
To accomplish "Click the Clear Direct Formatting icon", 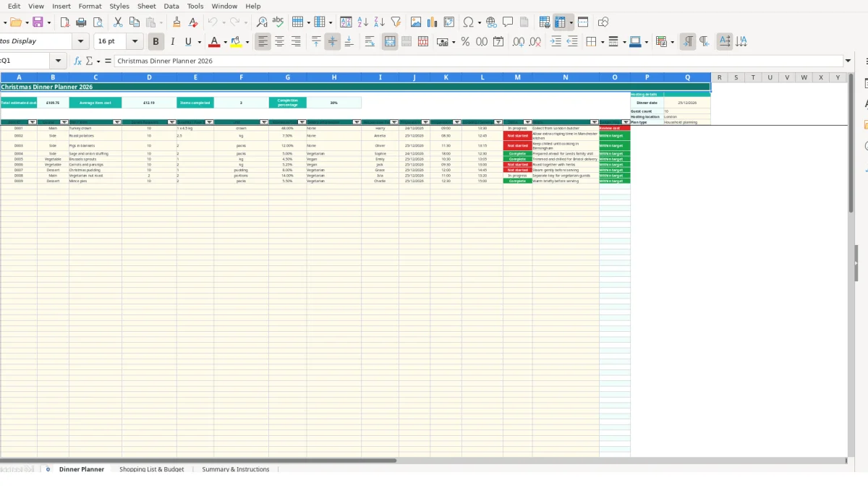I will point(193,22).
